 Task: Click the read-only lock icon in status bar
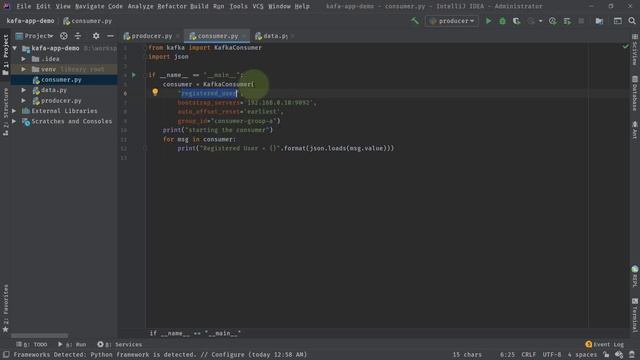(x=606, y=355)
